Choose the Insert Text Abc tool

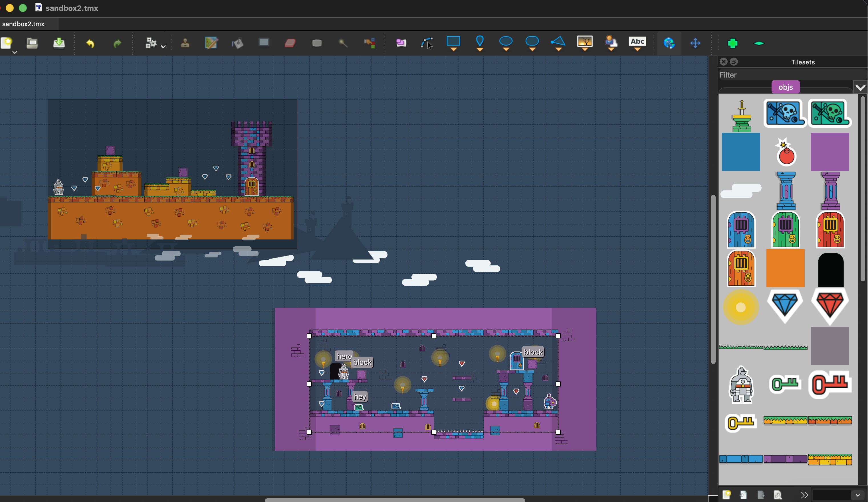pos(637,43)
